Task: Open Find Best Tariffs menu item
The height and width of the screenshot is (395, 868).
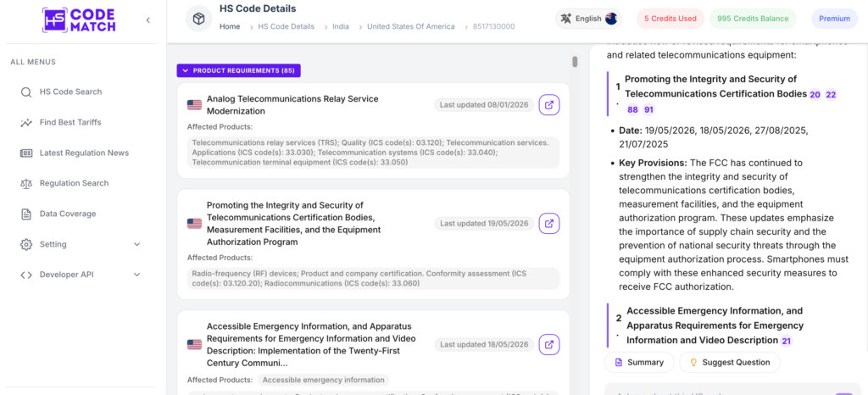Action: point(70,122)
